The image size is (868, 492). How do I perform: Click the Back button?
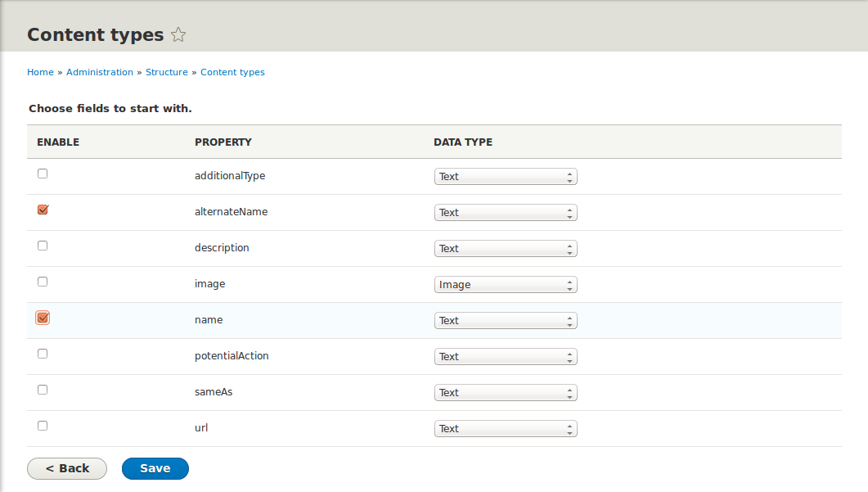click(x=67, y=468)
